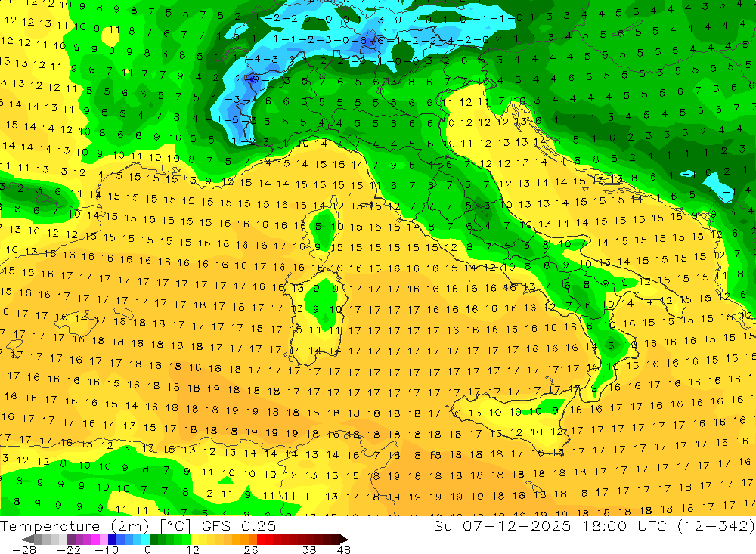Click the -28 legend scale label
Image resolution: width=756 pixels, height=554 pixels.
pos(24,549)
